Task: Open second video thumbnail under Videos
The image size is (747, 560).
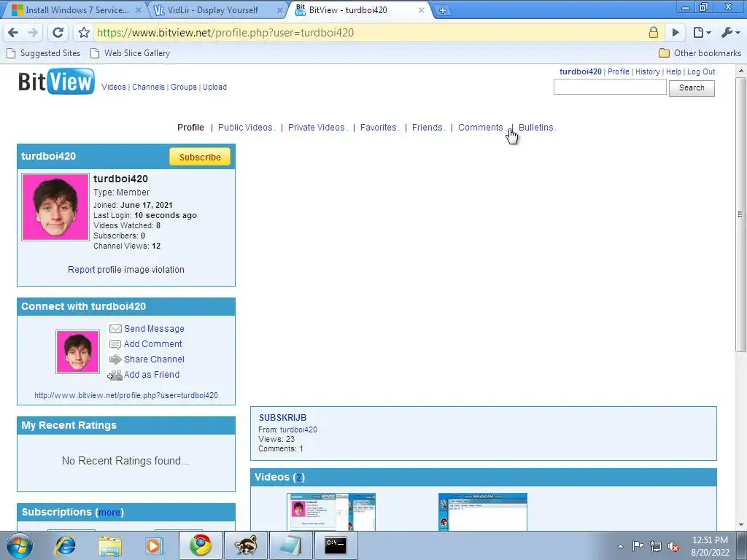Action: tap(483, 512)
